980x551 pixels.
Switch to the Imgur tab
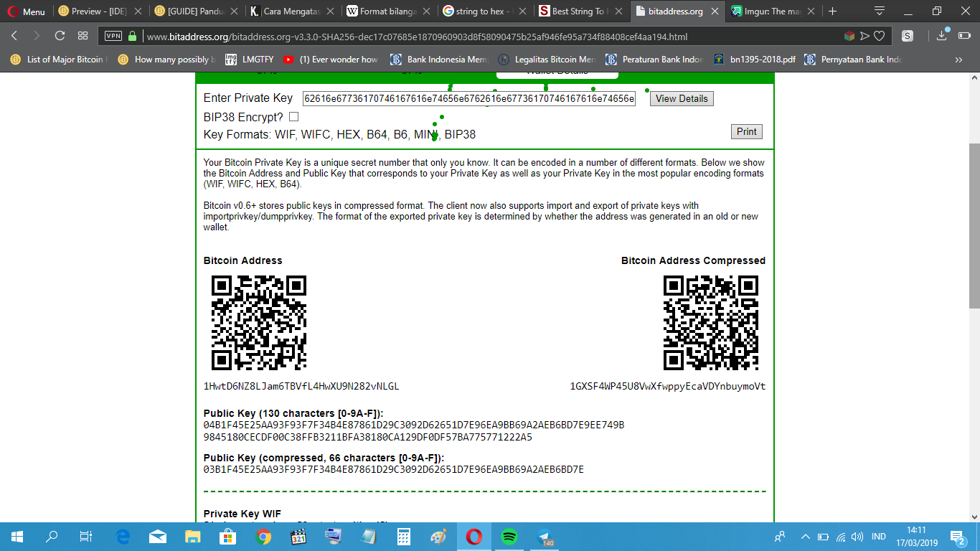(x=773, y=11)
